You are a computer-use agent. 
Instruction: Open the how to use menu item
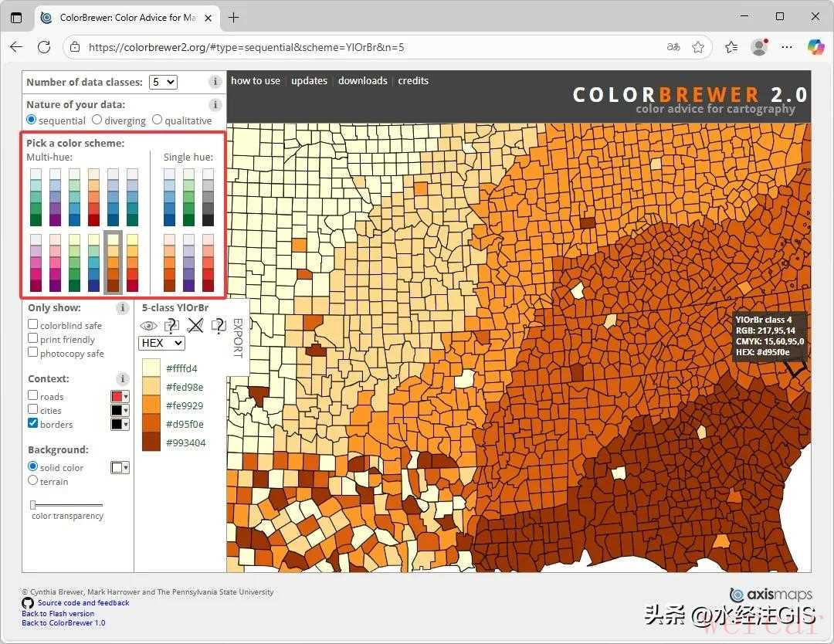(256, 80)
